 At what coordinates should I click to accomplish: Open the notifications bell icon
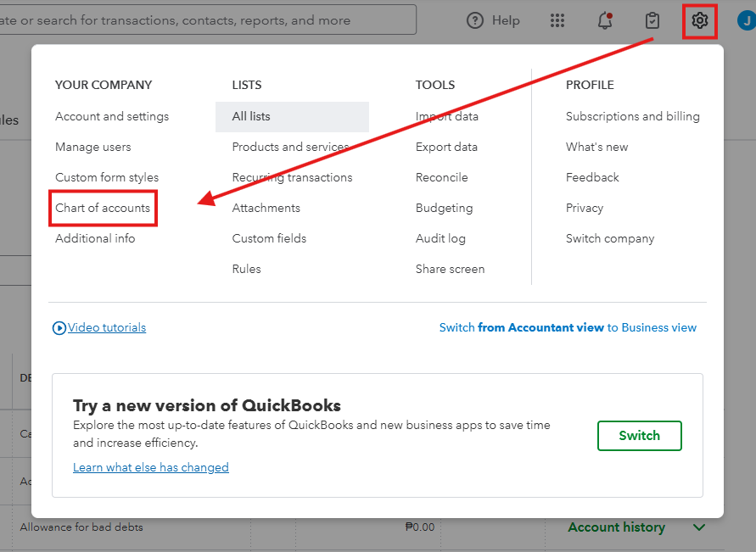(x=605, y=20)
